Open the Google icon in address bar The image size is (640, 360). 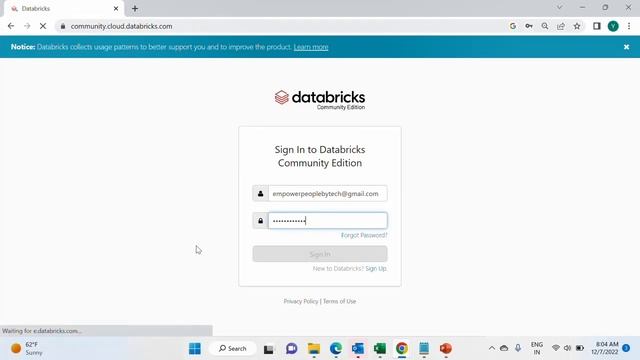click(x=513, y=26)
